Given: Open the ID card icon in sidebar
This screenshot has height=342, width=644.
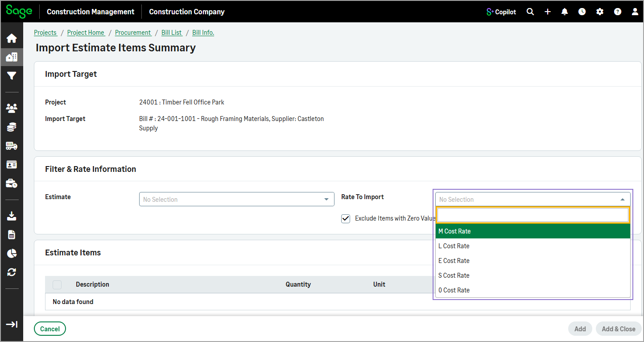Looking at the screenshot, I should [x=12, y=165].
